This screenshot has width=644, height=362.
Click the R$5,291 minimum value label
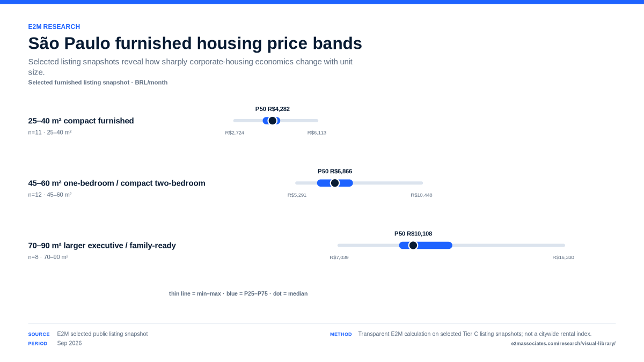(297, 195)
